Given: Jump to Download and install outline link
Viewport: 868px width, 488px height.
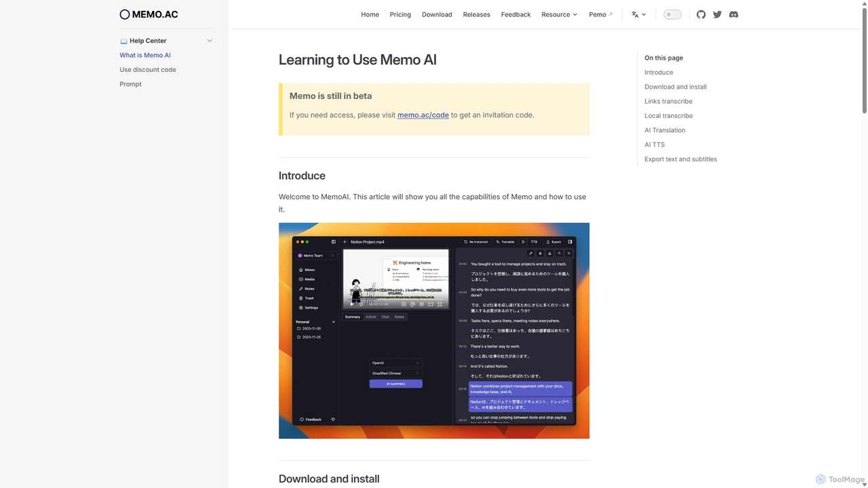Looking at the screenshot, I should (675, 87).
